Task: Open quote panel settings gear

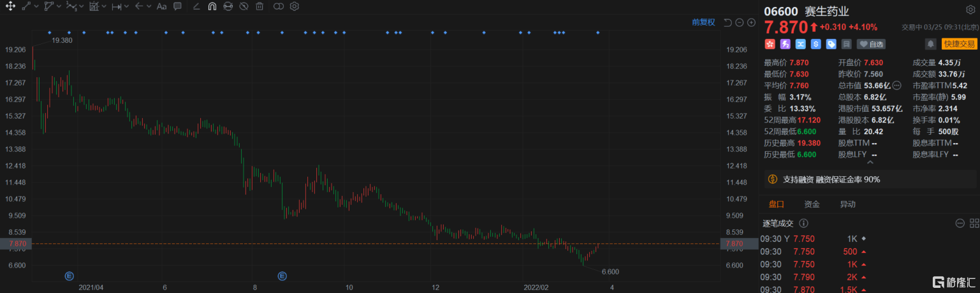Action: (x=970, y=10)
